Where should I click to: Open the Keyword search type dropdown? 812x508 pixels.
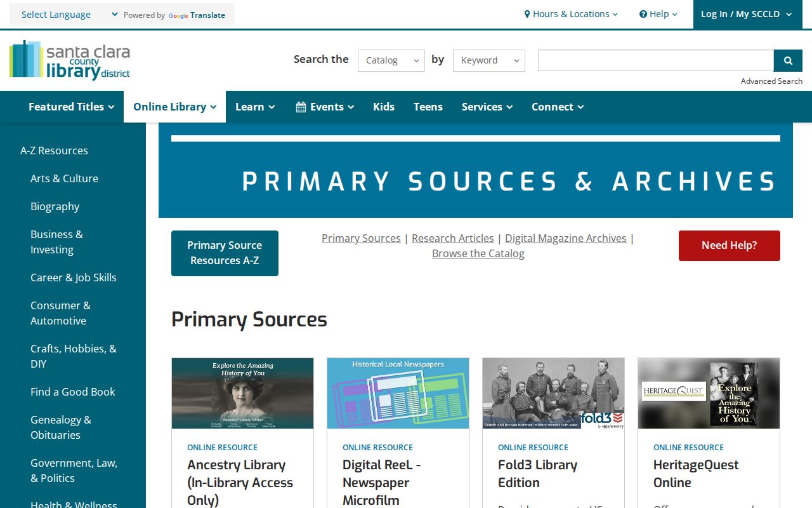(x=488, y=60)
